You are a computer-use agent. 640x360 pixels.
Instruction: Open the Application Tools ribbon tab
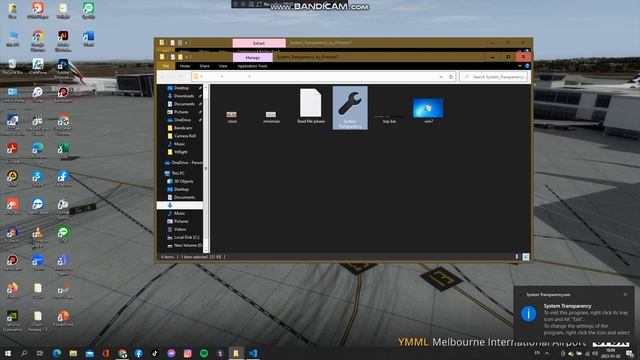[x=252, y=66]
